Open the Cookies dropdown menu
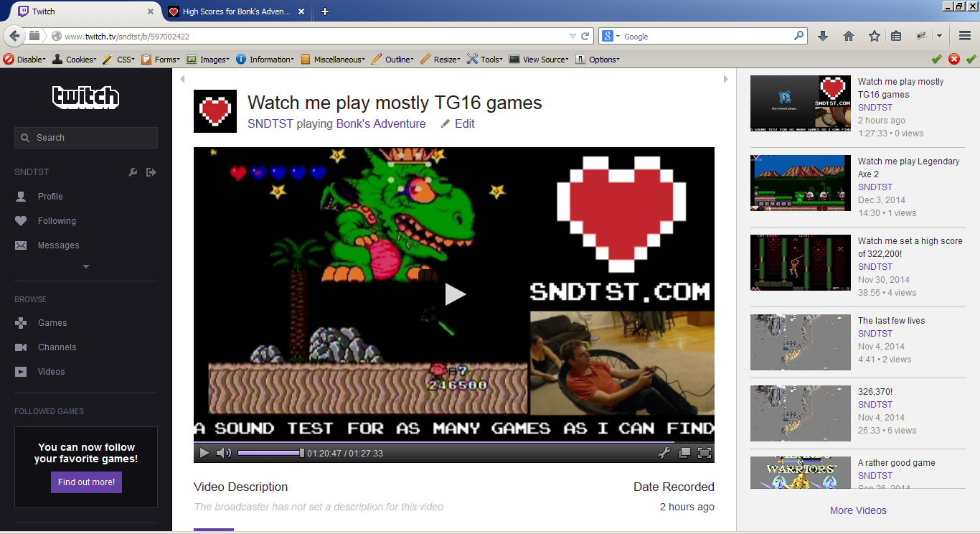 (74, 60)
